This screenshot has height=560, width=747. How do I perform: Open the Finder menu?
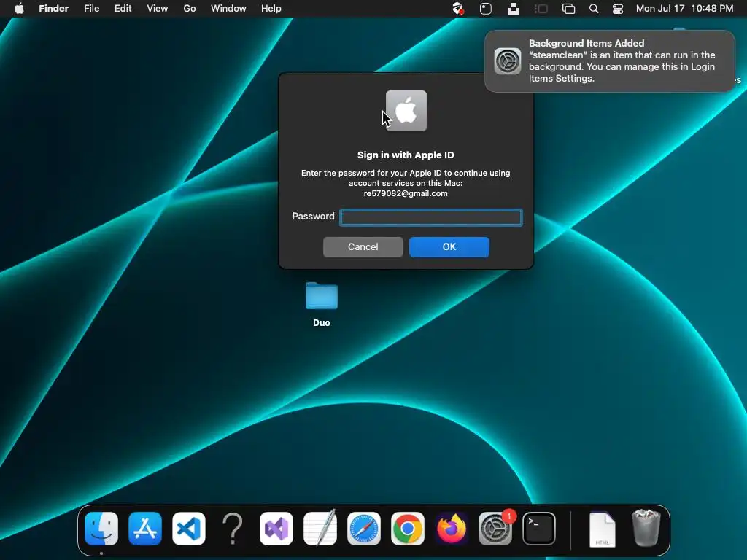(54, 9)
